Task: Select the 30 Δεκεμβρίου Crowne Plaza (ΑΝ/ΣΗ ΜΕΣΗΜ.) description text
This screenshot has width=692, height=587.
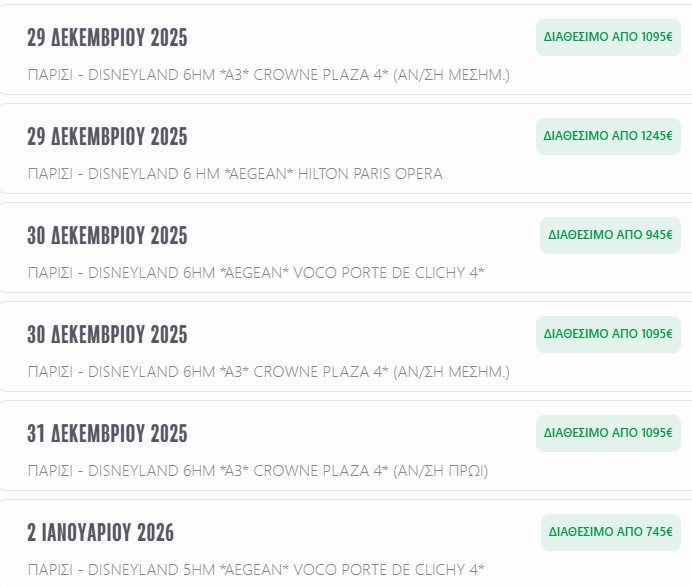Action: (x=268, y=372)
